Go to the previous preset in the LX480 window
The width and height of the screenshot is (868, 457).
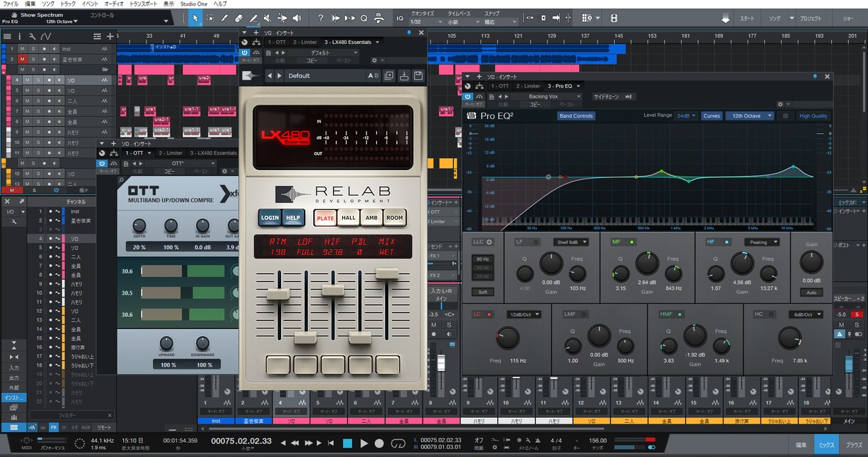270,75
